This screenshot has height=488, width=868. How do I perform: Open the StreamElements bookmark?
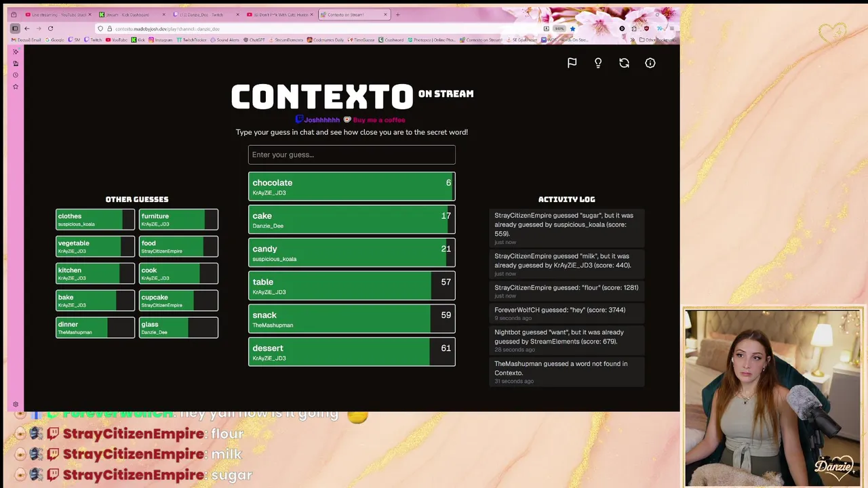286,40
